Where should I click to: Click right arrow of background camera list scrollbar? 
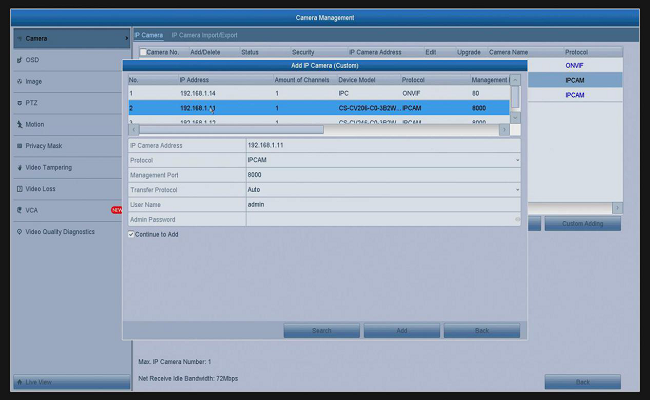[617, 208]
